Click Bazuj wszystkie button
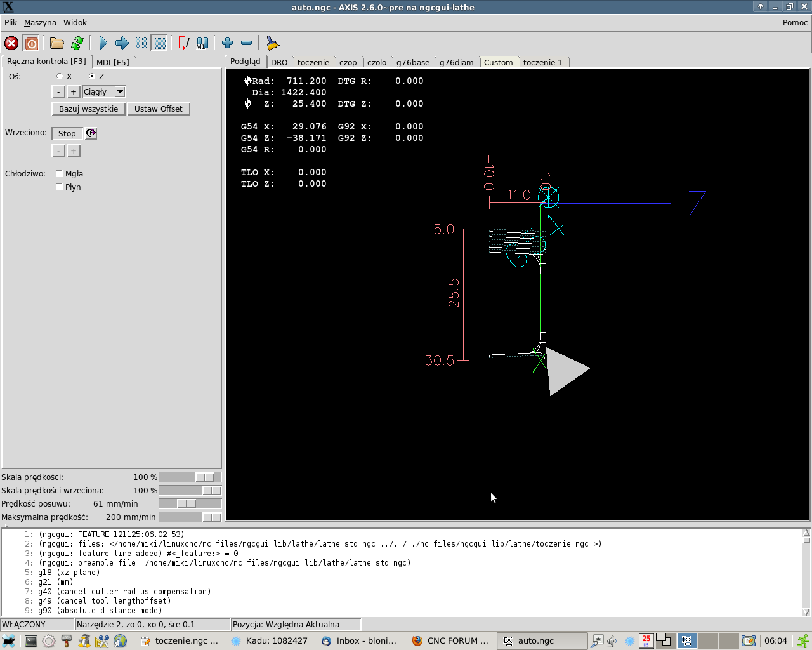The height and width of the screenshot is (650, 812). 88,109
